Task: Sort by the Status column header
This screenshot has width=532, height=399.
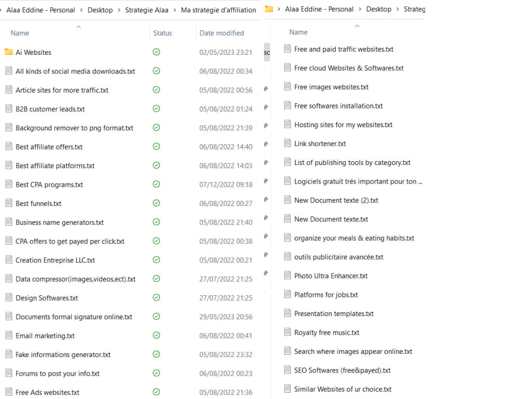Action: click(x=162, y=33)
